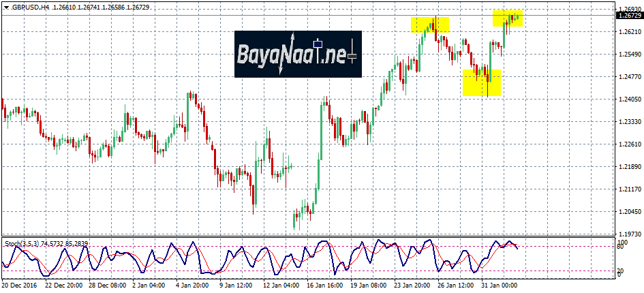Screen dimensions: 644x293
Task: Click the stochastic 20 level marker
Action: point(620,271)
